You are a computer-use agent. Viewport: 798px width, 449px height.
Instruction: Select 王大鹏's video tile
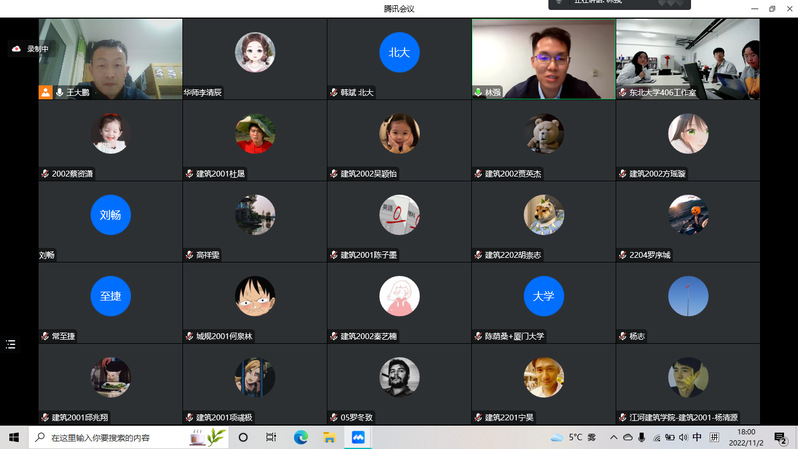tap(110, 58)
